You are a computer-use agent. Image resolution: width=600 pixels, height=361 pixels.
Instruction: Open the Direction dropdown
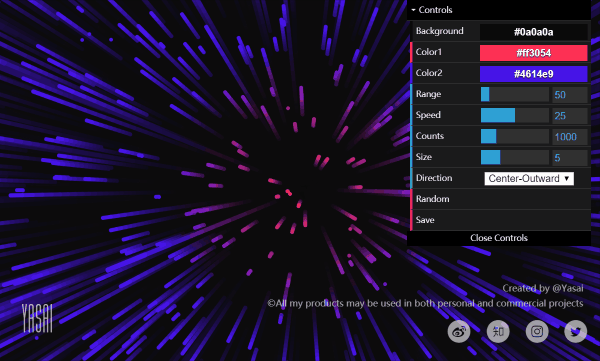[529, 178]
